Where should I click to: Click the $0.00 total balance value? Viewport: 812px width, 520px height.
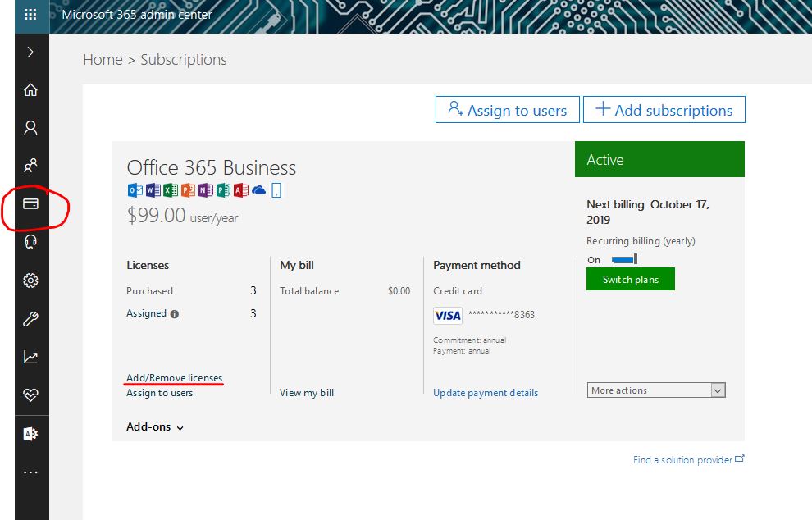pyautogui.click(x=399, y=291)
